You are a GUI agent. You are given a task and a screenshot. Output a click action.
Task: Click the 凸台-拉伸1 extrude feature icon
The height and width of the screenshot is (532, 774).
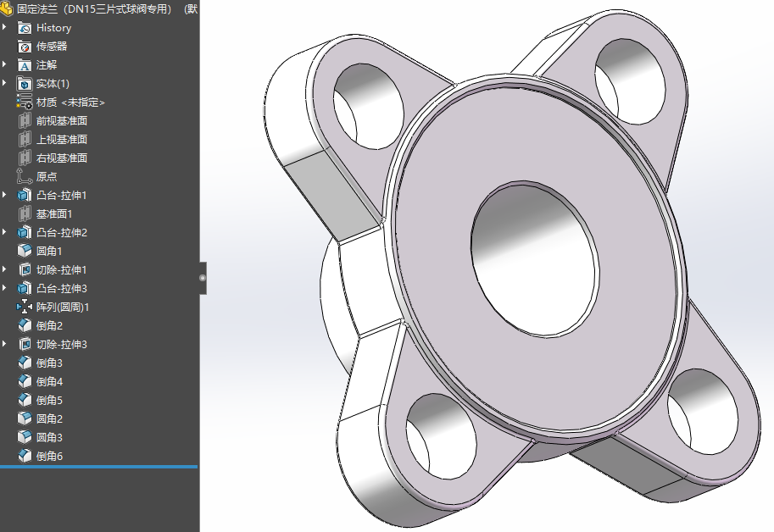pyautogui.click(x=25, y=195)
